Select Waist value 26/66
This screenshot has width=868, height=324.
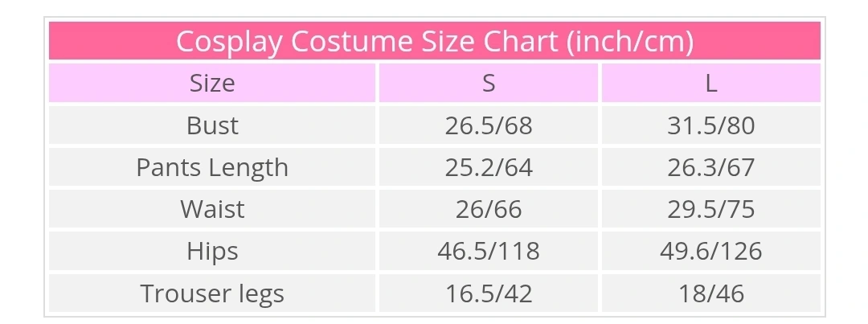point(489,209)
